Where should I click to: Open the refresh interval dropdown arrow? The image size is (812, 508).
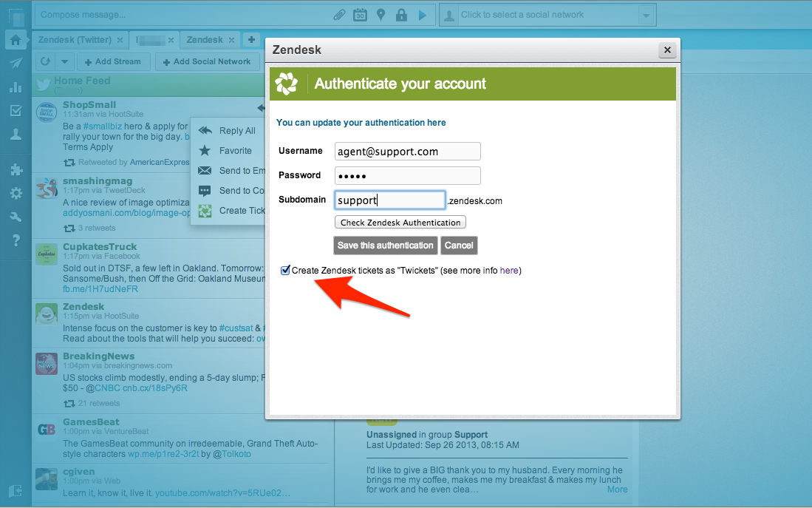pos(64,61)
